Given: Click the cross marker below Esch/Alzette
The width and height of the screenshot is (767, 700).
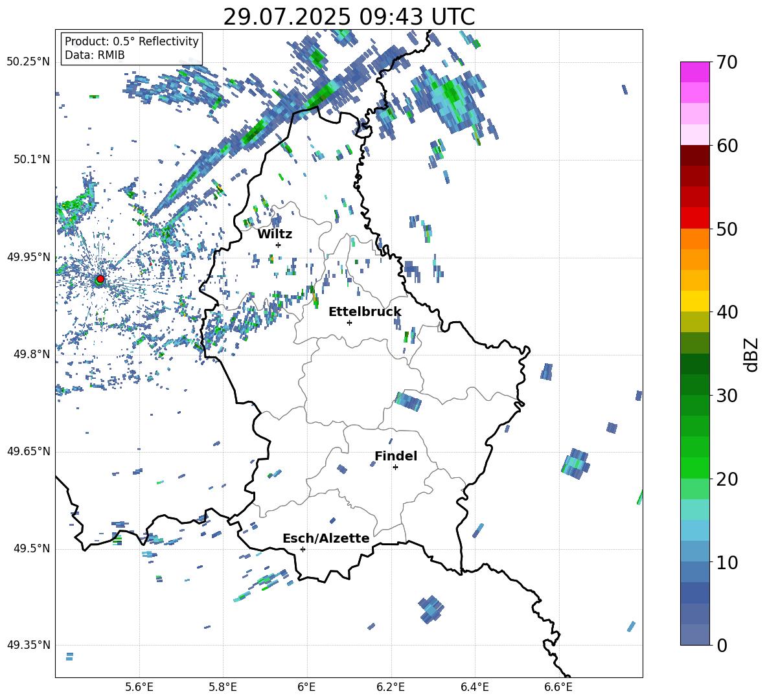Looking at the screenshot, I should (303, 549).
